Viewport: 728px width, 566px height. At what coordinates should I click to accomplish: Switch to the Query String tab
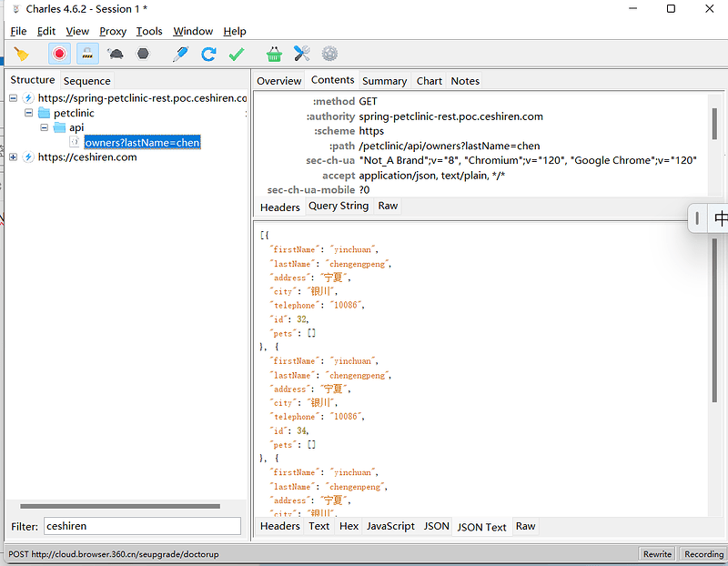click(x=339, y=206)
